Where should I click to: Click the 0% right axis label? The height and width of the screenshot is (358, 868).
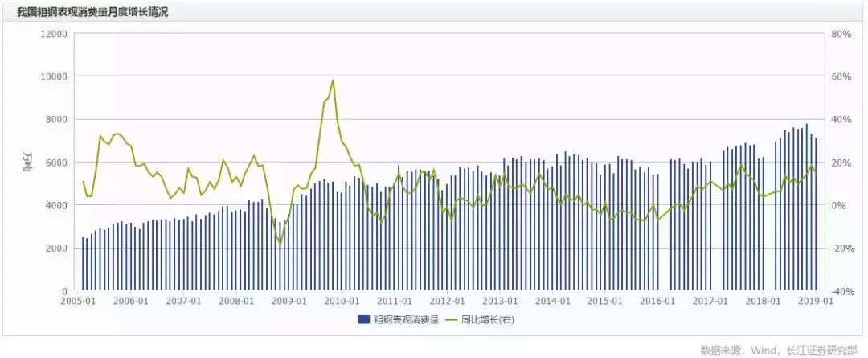coord(838,205)
